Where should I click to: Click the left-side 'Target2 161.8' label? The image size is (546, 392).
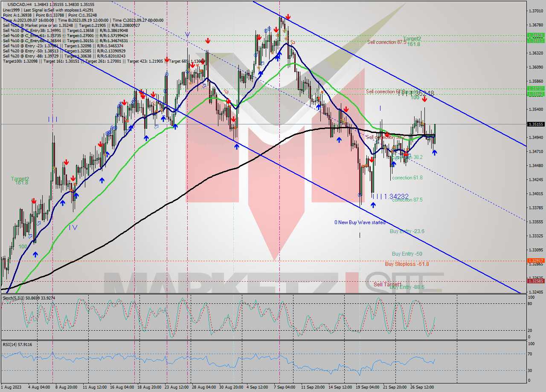(x=20, y=181)
